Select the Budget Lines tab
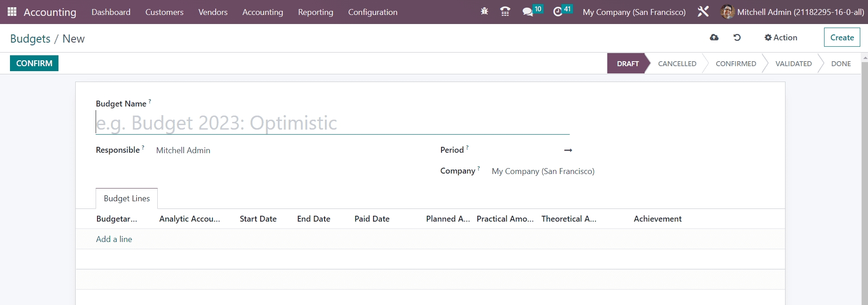Viewport: 868px width, 305px height. pyautogui.click(x=126, y=198)
